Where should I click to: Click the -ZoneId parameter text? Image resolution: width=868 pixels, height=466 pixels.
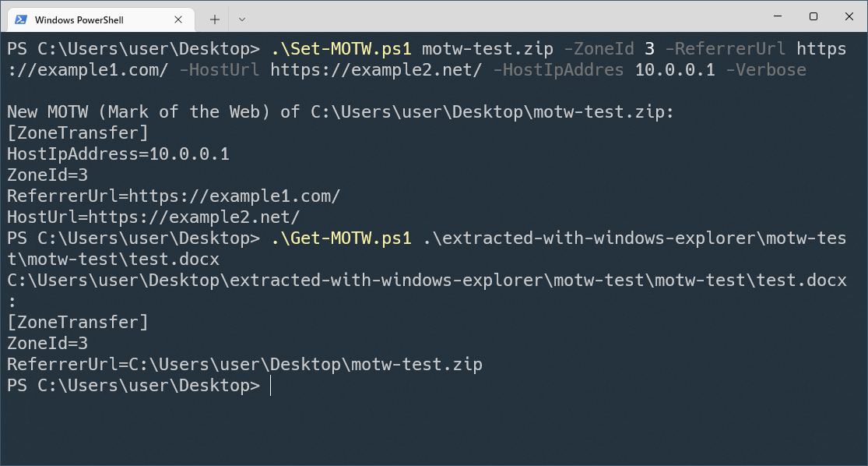pos(599,49)
